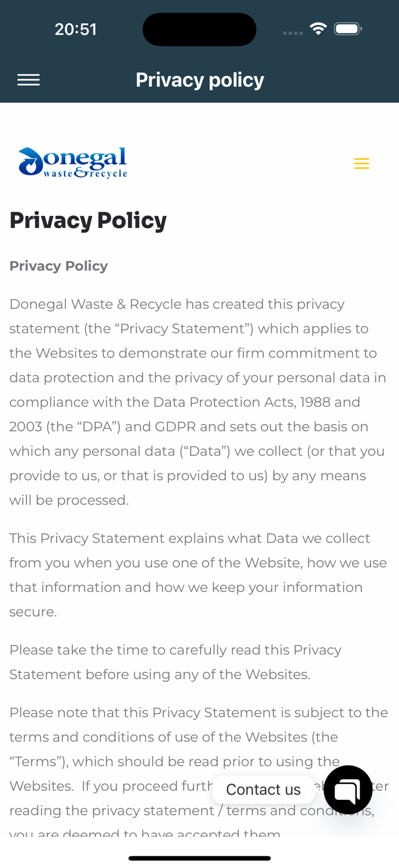Open the Contact us chat launcher
The width and height of the screenshot is (399, 868).
tap(263, 789)
